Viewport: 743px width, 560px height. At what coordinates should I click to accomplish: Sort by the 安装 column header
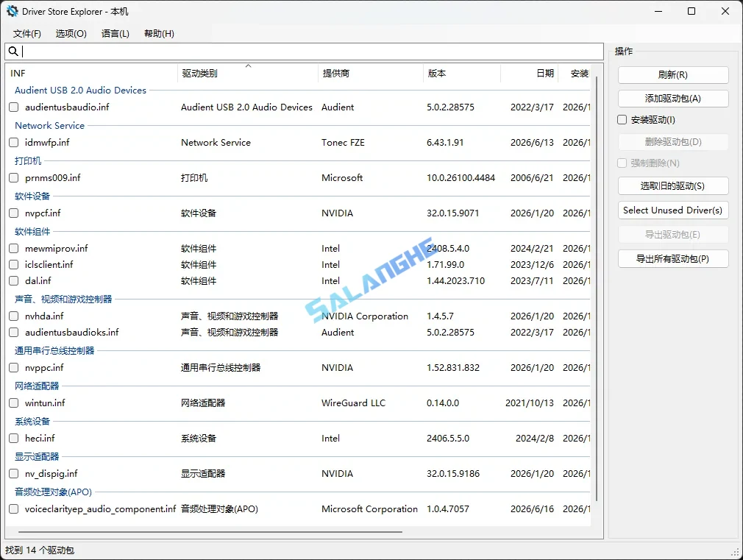(575, 74)
